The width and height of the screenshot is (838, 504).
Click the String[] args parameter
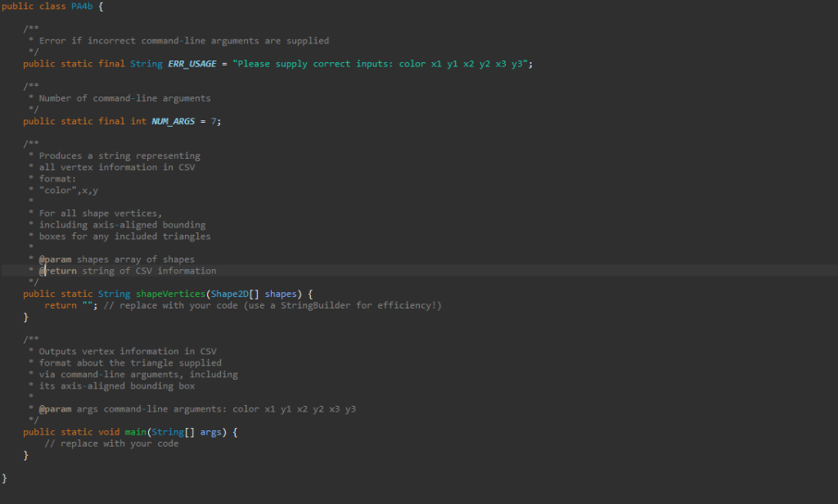click(x=187, y=432)
